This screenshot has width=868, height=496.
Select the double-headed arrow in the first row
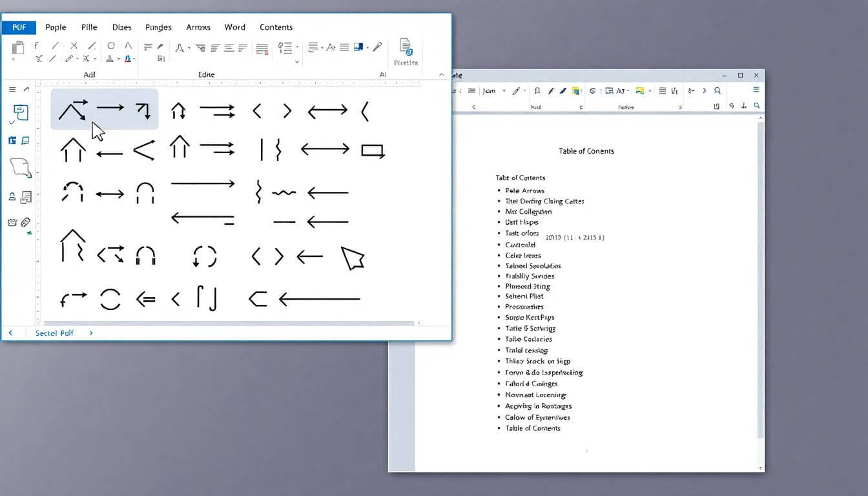(327, 111)
